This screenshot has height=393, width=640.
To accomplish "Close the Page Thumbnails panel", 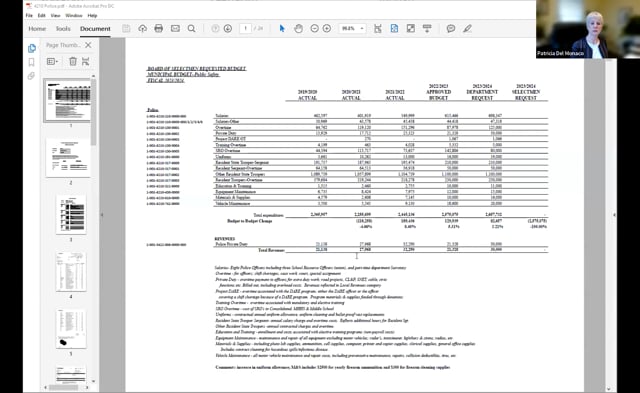I will tap(88, 45).
